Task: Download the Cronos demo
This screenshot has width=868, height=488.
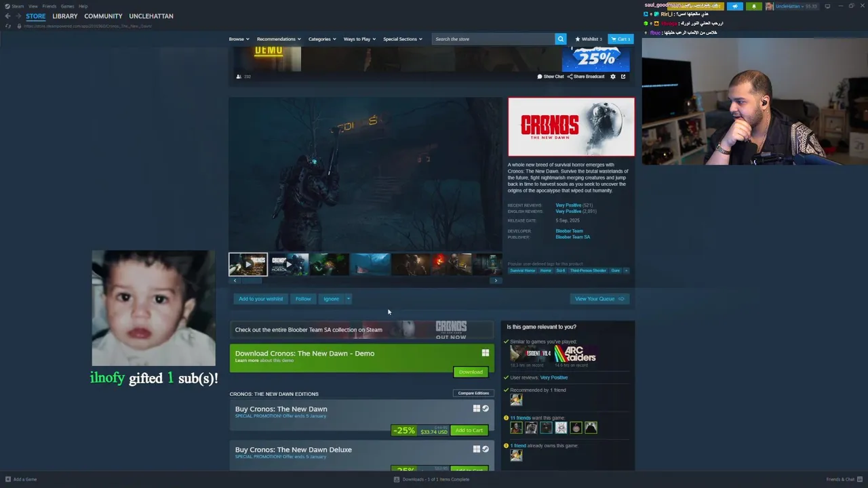Action: tap(471, 371)
